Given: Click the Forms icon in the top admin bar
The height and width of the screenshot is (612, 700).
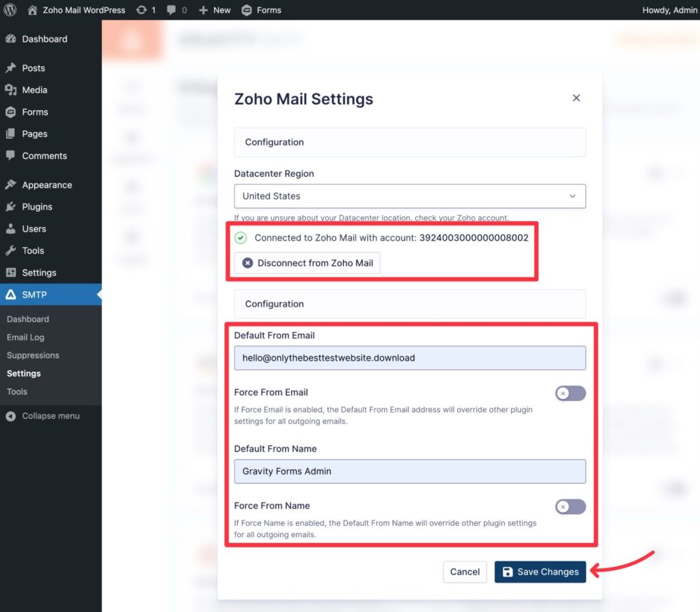Looking at the screenshot, I should click(x=246, y=10).
